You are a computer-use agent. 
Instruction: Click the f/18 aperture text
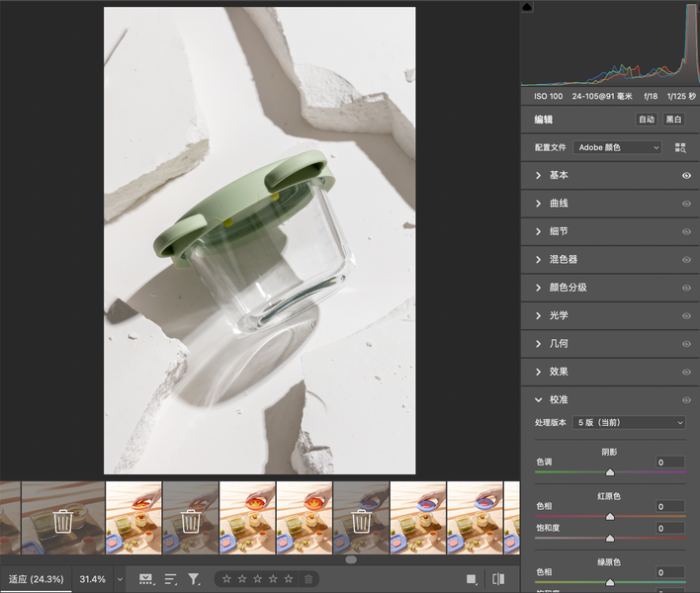coord(651,97)
